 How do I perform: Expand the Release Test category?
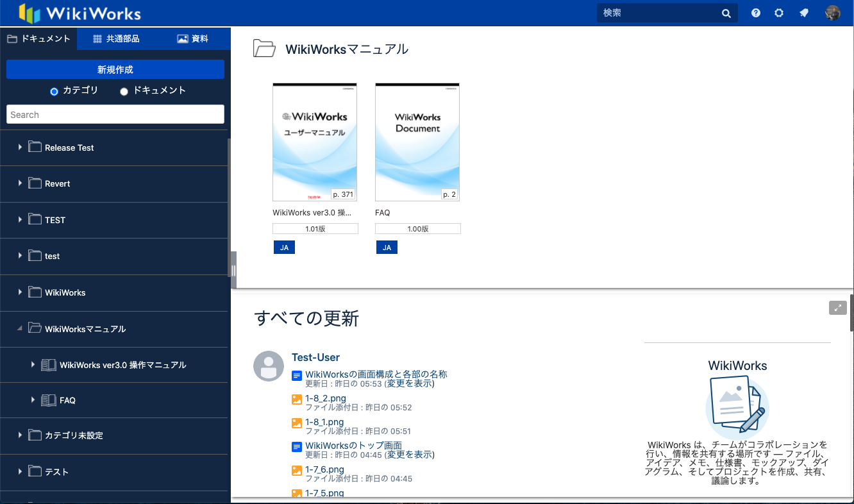click(x=19, y=147)
